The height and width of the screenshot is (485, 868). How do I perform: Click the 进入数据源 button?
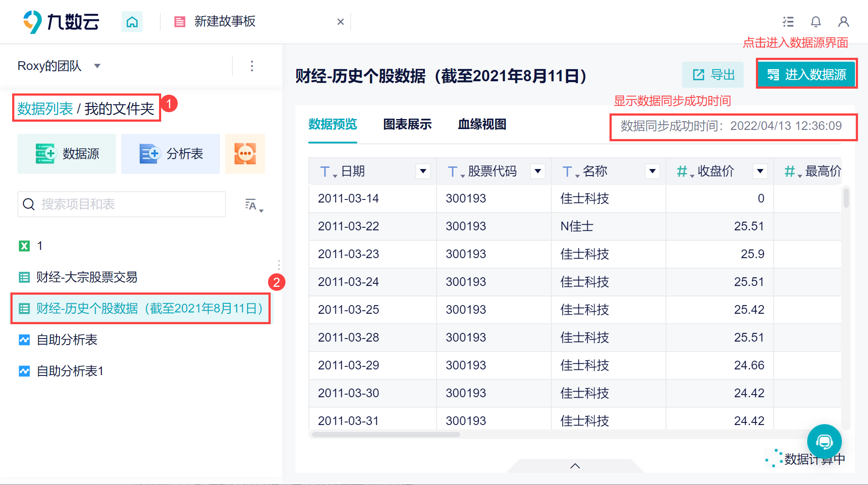point(807,75)
